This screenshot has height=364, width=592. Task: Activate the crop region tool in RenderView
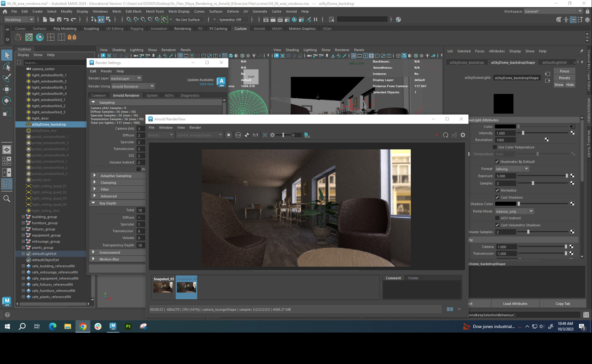pyautogui.click(x=265, y=135)
